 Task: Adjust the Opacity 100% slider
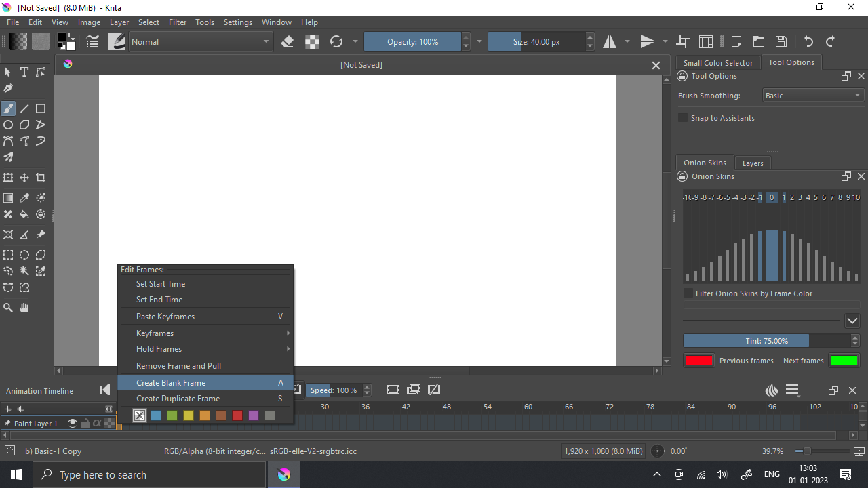(x=412, y=41)
